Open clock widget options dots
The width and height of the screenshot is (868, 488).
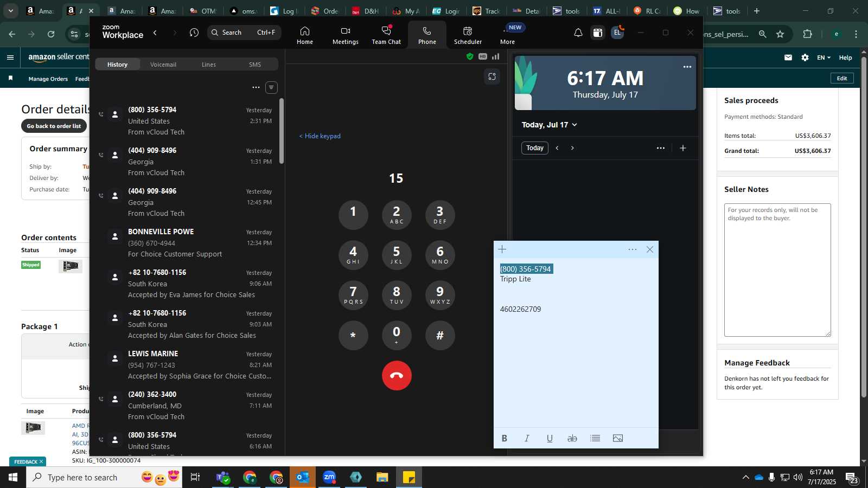(687, 67)
